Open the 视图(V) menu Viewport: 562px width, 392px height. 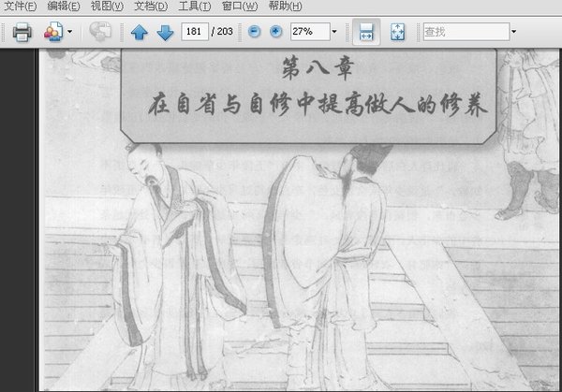(107, 7)
